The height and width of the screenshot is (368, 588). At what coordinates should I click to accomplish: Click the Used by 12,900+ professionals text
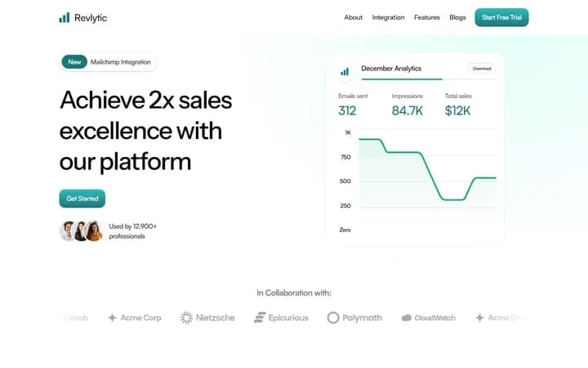(x=133, y=231)
